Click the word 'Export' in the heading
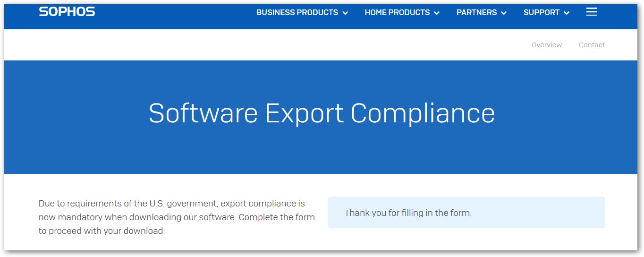The height and width of the screenshot is (257, 644). click(x=304, y=114)
